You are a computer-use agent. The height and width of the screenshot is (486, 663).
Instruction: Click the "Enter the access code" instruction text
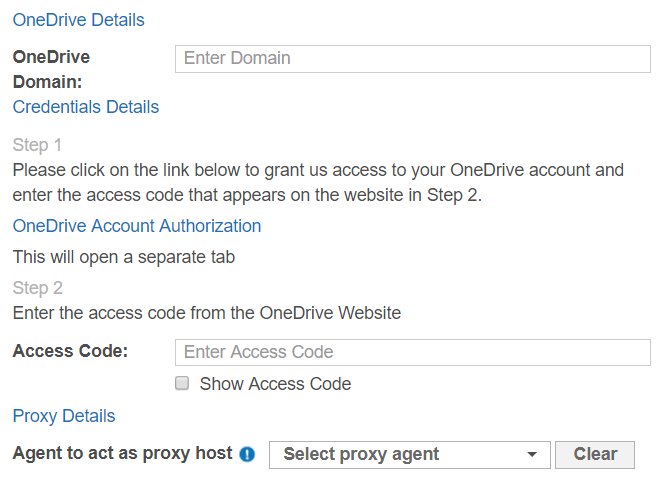(x=206, y=313)
